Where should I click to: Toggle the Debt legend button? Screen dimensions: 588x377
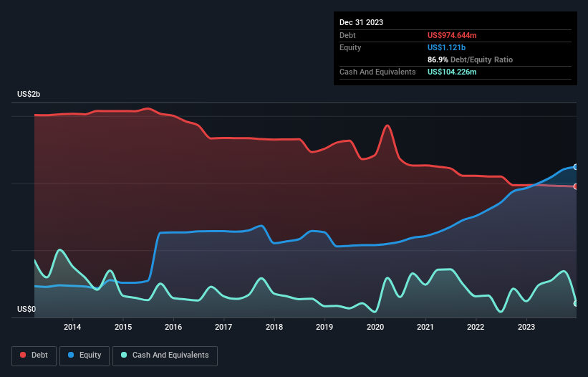coord(34,355)
